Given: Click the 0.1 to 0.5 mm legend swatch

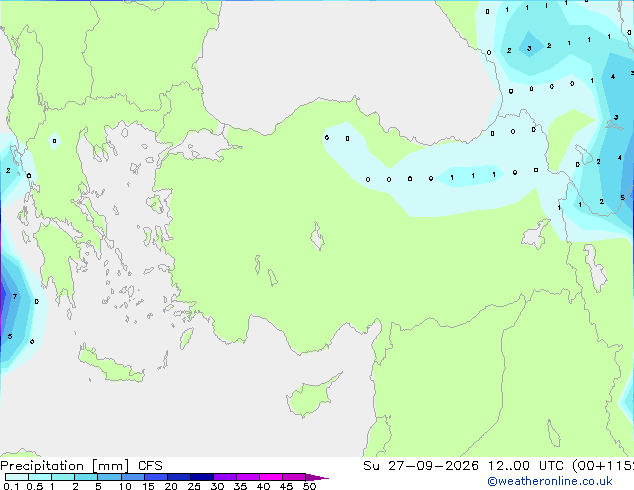Looking at the screenshot, I should click(x=17, y=477).
